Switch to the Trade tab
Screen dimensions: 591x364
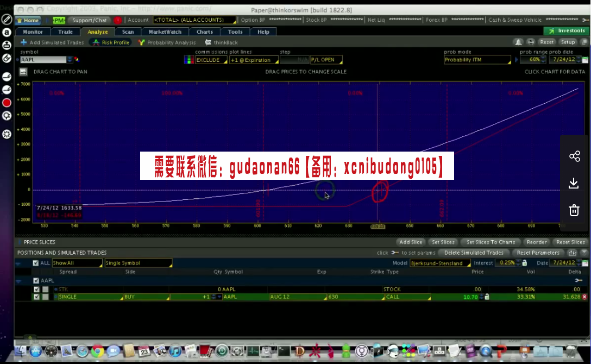click(65, 32)
